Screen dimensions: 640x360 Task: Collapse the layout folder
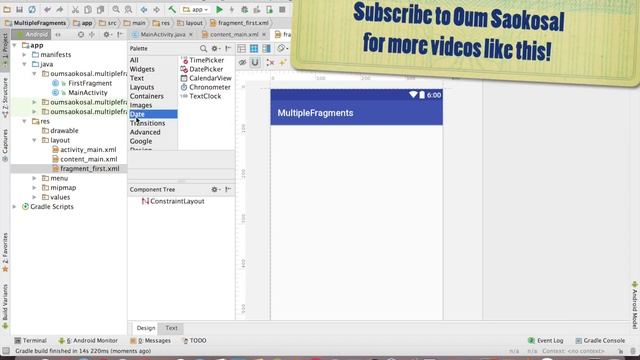point(34,140)
